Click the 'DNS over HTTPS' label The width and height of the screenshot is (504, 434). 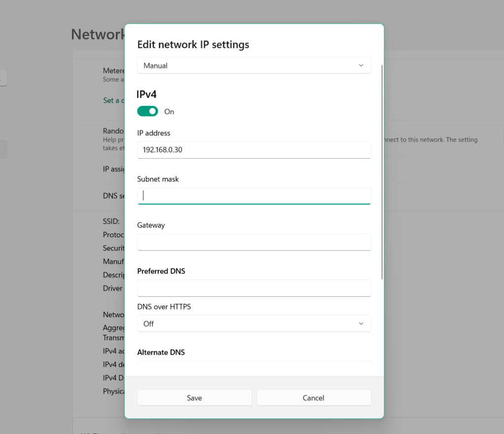(164, 306)
